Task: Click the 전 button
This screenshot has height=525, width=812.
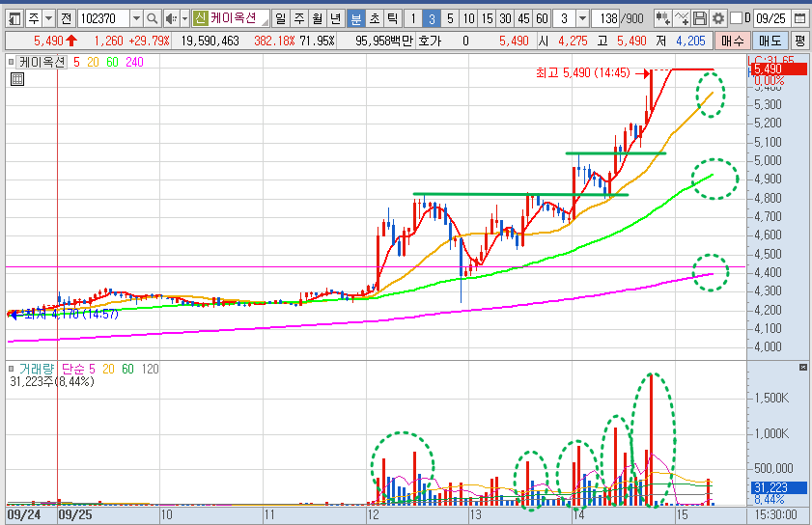Action: click(x=66, y=19)
